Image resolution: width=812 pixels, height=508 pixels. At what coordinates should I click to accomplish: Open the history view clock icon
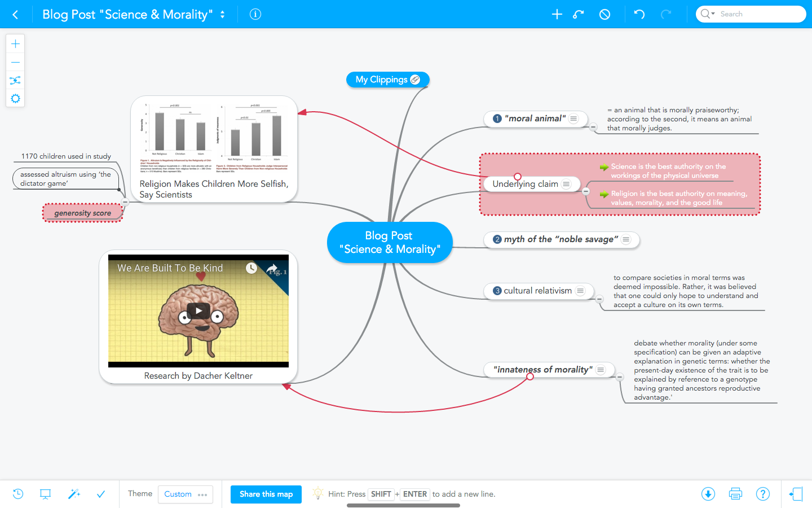click(18, 494)
